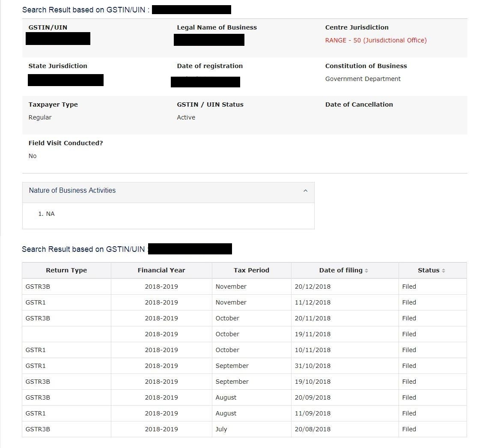Open the RANGE - 50 Jurisdictional Office link

tap(376, 40)
